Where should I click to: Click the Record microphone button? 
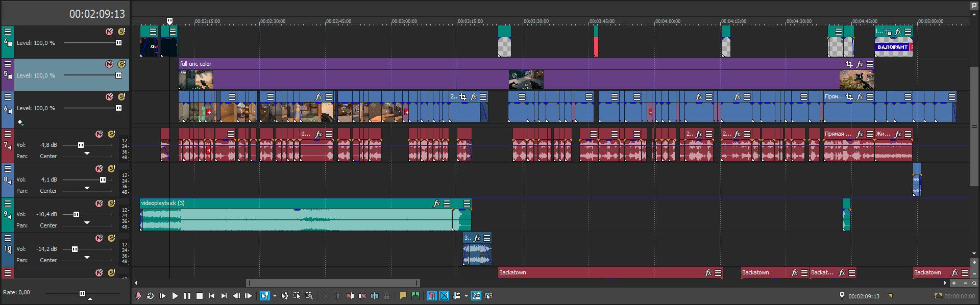138,296
